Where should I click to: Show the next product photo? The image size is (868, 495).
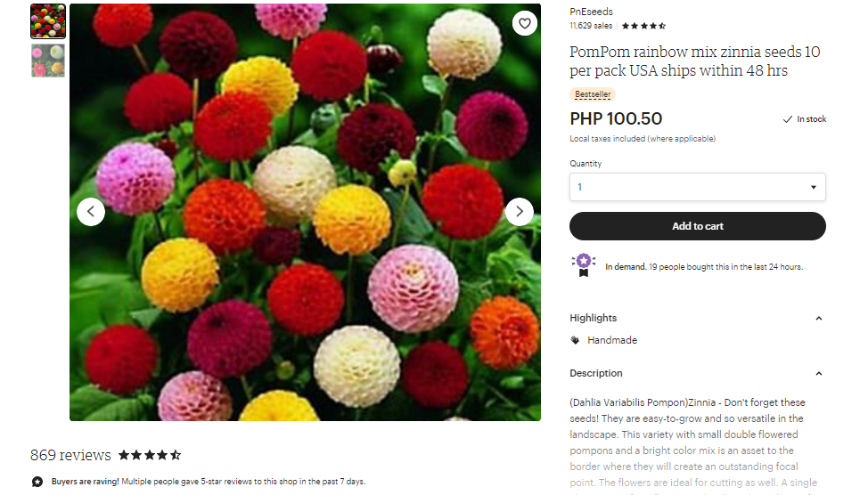click(520, 212)
